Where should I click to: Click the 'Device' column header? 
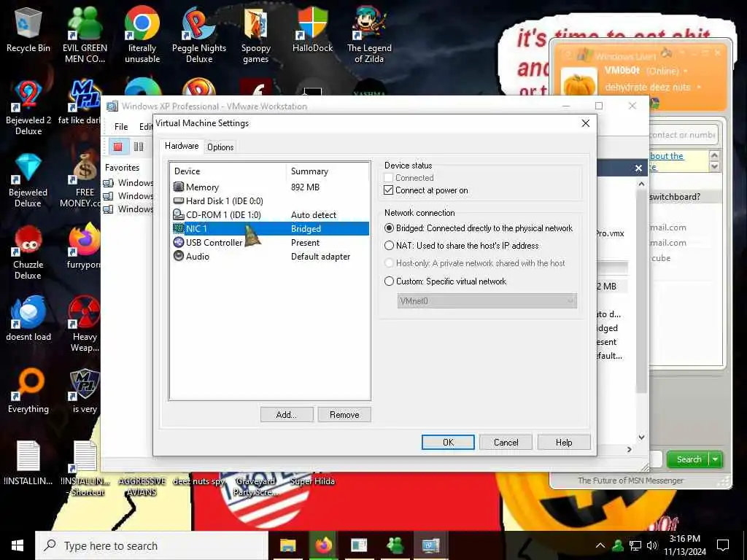[228, 171]
